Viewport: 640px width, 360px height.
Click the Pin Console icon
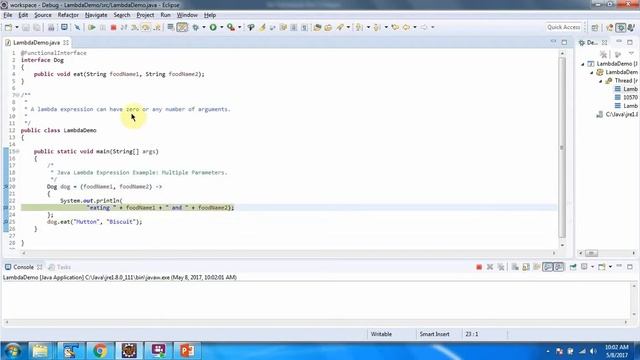[573, 267]
